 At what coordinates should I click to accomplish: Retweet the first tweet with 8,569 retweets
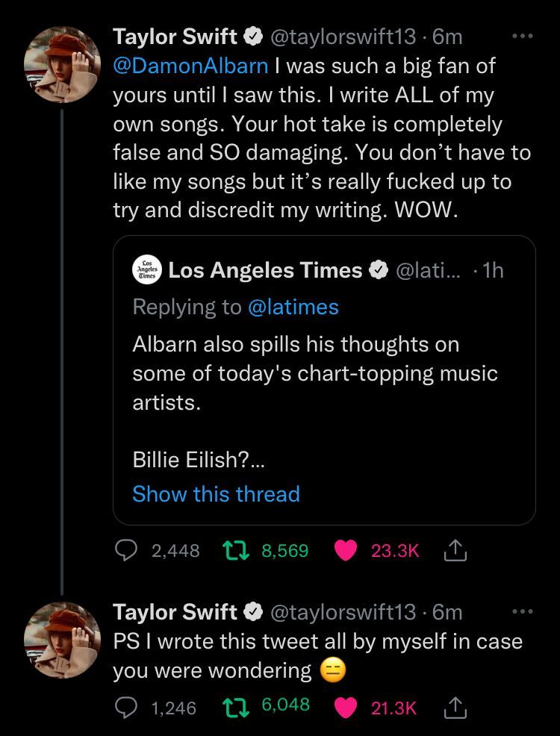pyautogui.click(x=236, y=551)
